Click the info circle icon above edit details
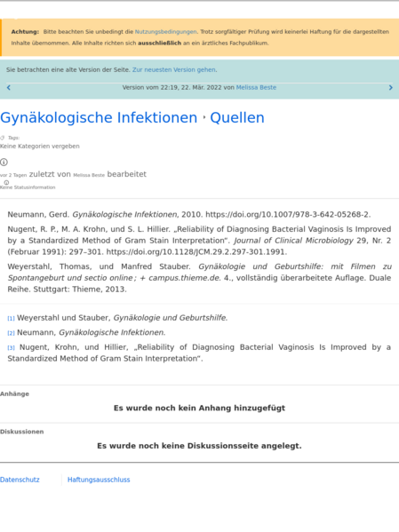The height and width of the screenshot is (532, 399). [x=4, y=163]
